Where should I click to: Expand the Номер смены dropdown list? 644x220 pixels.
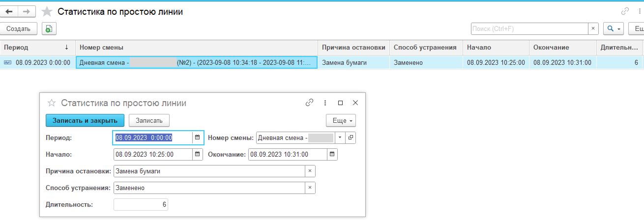click(340, 138)
